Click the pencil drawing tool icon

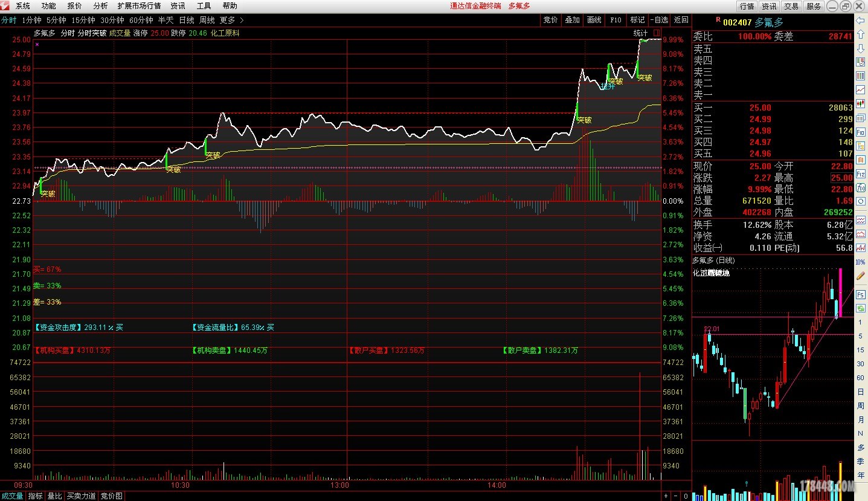pos(860,276)
